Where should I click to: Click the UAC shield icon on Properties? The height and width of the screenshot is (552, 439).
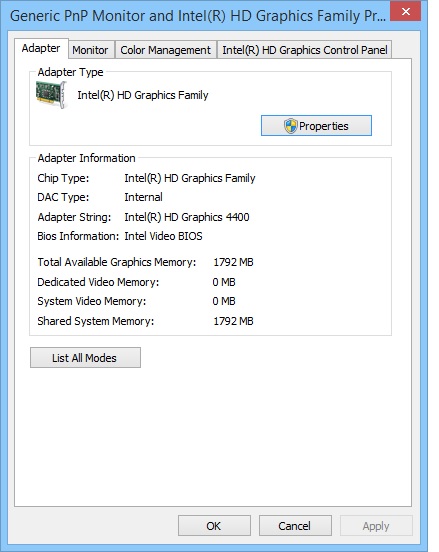click(x=290, y=126)
